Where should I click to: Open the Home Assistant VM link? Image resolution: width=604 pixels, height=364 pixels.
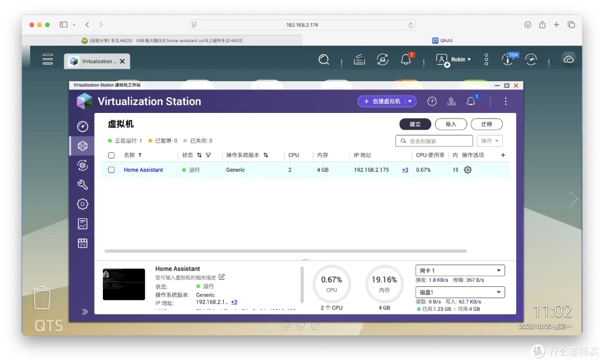143,170
